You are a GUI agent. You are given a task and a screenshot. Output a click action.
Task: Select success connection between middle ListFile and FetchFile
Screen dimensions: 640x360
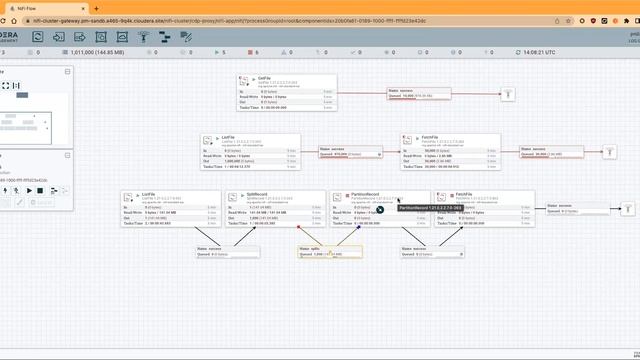(351, 152)
